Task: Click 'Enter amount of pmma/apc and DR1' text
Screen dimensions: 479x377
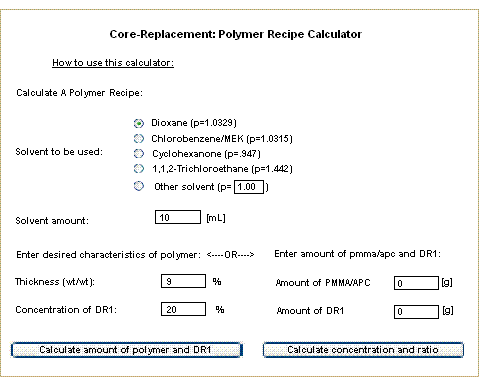Action: pyautogui.click(x=357, y=254)
